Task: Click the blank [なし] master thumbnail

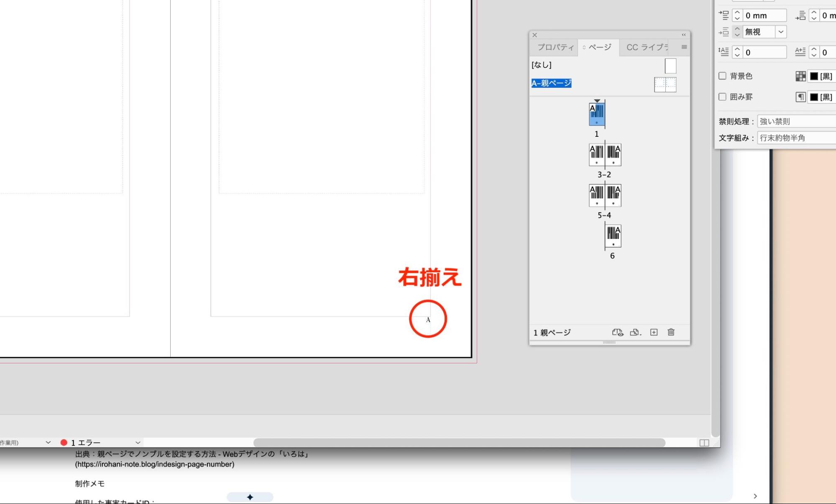Action: coord(670,66)
